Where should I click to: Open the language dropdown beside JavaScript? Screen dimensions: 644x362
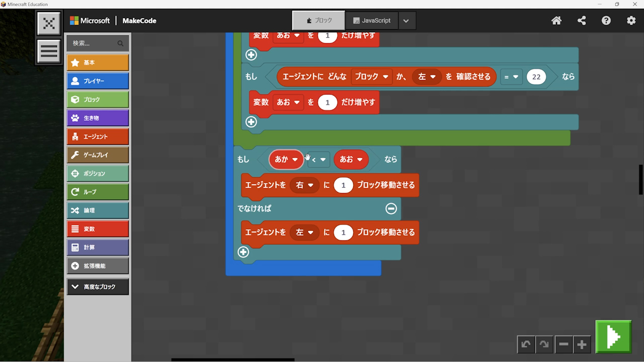(x=406, y=21)
